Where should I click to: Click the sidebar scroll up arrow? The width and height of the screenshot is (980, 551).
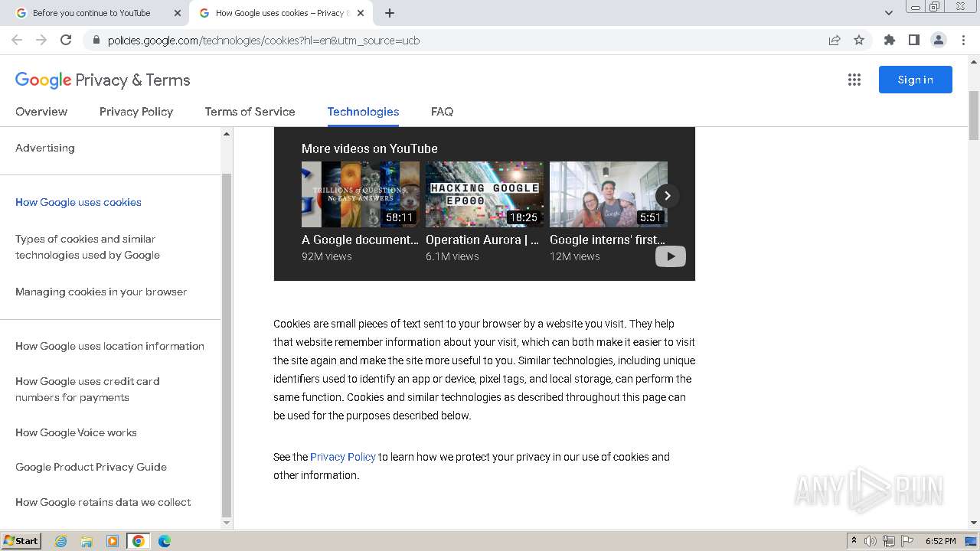[x=227, y=134]
